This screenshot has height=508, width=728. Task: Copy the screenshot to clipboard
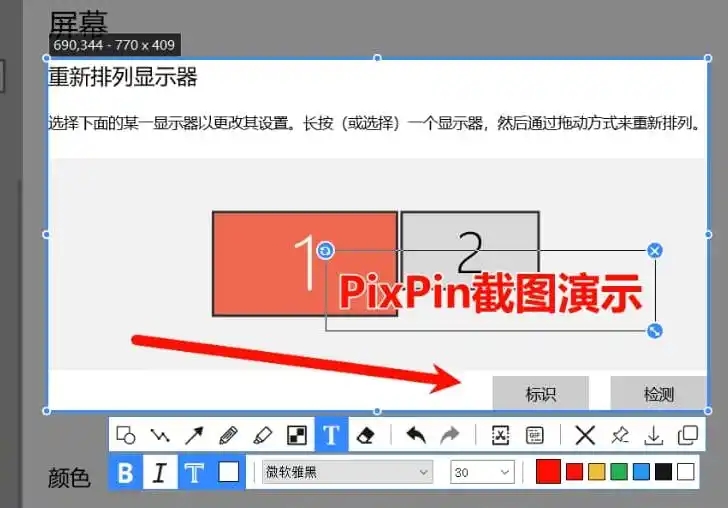pyautogui.click(x=688, y=435)
